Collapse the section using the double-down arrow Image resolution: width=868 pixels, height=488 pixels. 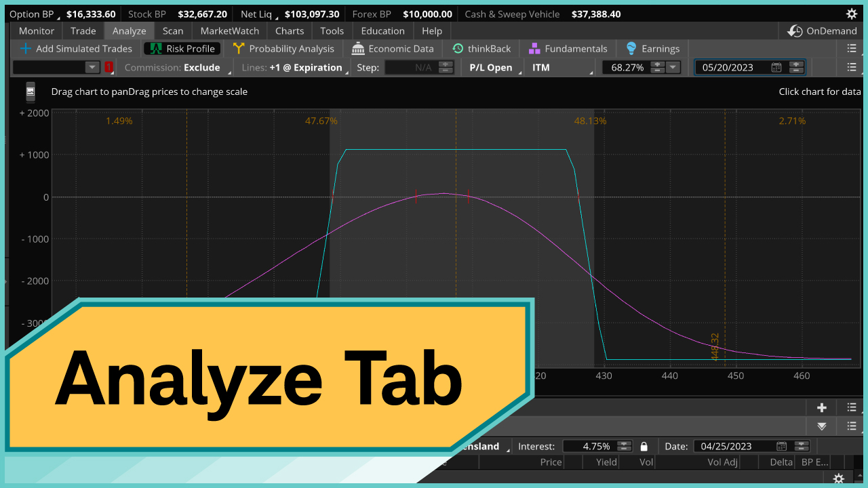(x=822, y=426)
